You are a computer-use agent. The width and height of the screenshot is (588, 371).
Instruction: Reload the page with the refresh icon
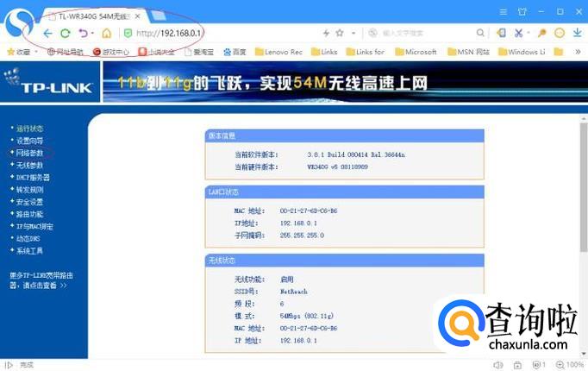pyautogui.click(x=66, y=34)
